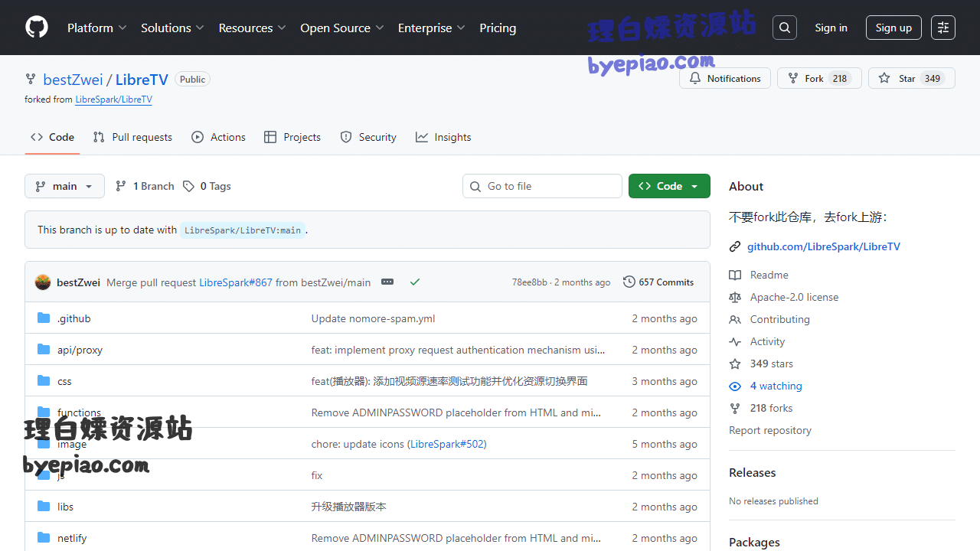
Task: Expand the main branch dropdown
Action: pyautogui.click(x=64, y=186)
